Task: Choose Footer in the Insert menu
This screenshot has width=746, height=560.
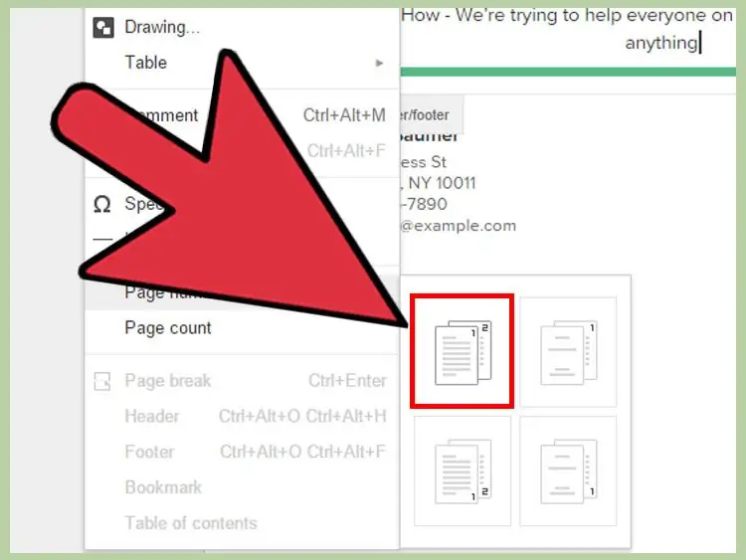Action: click(149, 453)
